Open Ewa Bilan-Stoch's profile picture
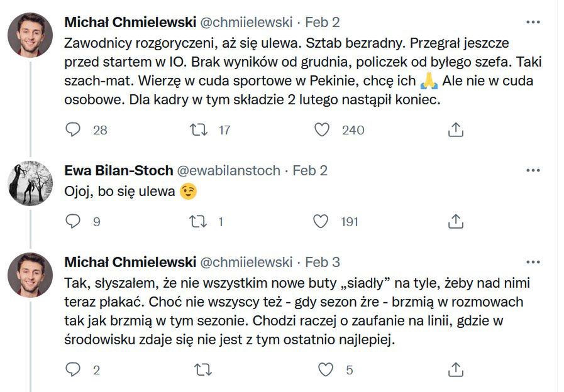Screen dimensions: 564x392 point(30,183)
